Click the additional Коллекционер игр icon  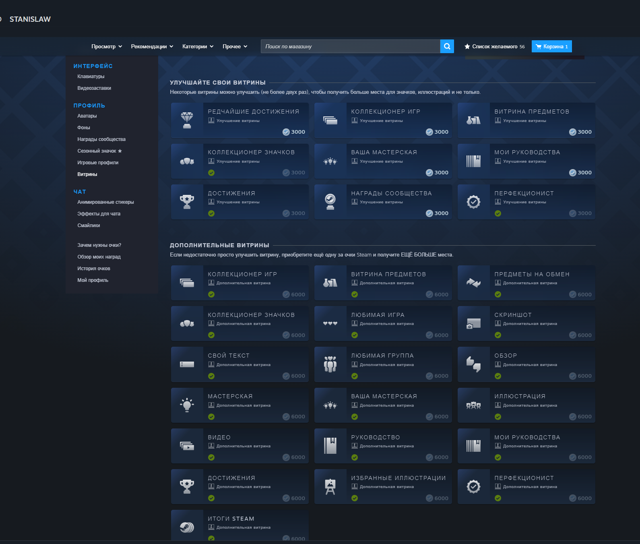tap(187, 282)
